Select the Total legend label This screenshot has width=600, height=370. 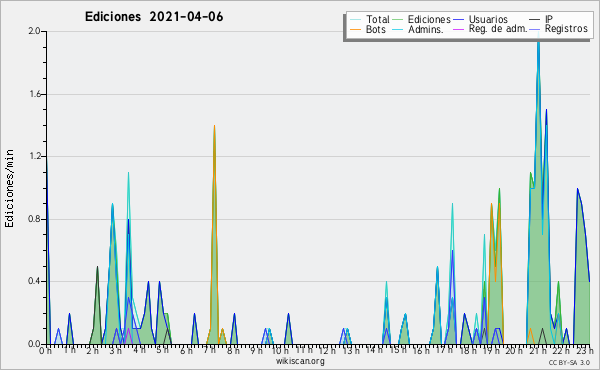[x=377, y=19]
